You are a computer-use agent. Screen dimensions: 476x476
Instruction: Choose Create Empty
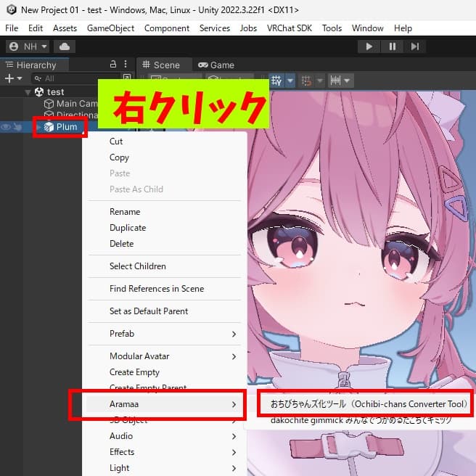[165, 372]
